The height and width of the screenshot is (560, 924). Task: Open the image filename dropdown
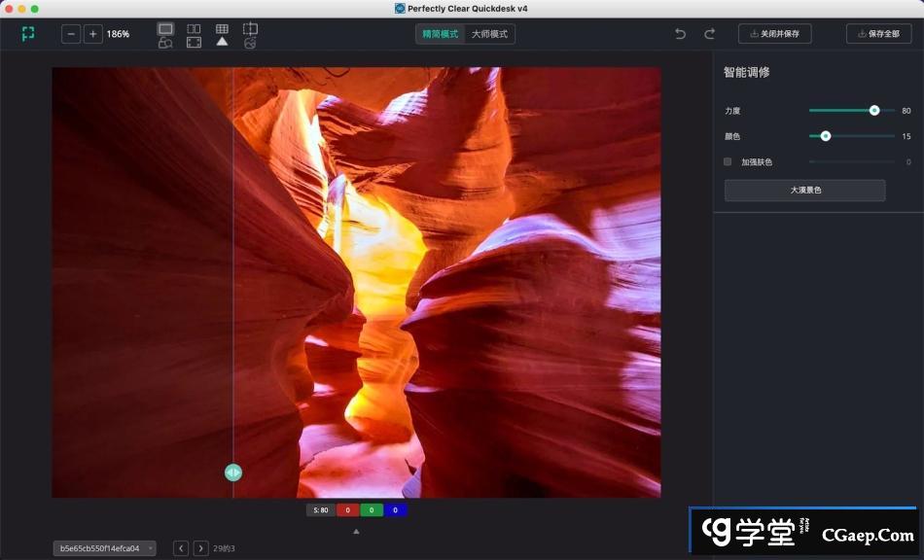[x=104, y=548]
